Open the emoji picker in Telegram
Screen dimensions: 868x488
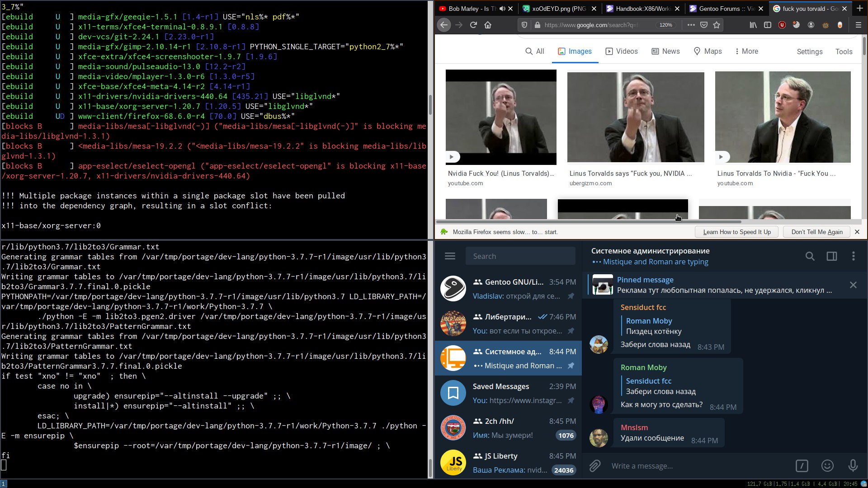[827, 466]
